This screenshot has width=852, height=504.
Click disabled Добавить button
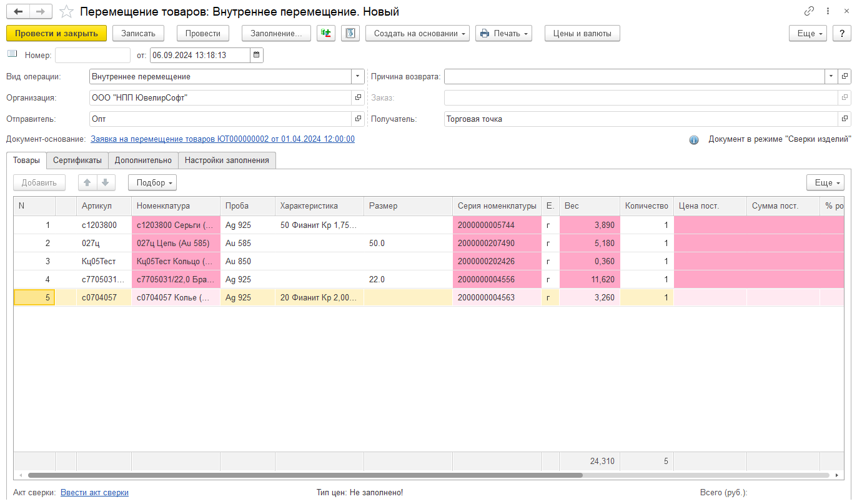click(x=39, y=182)
